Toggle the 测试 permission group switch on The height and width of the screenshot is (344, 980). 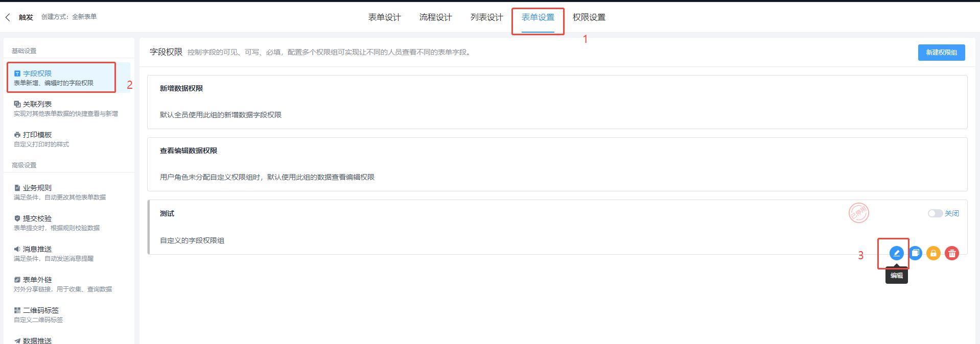pyautogui.click(x=935, y=213)
